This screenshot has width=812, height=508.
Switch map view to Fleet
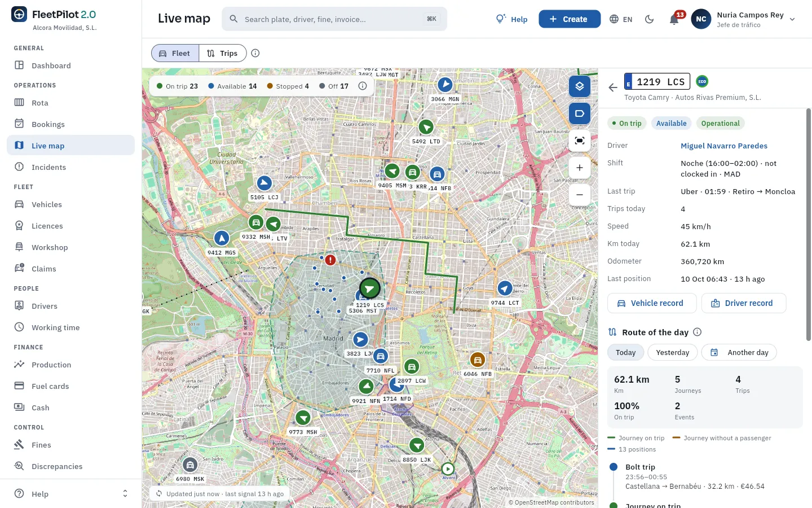(175, 53)
